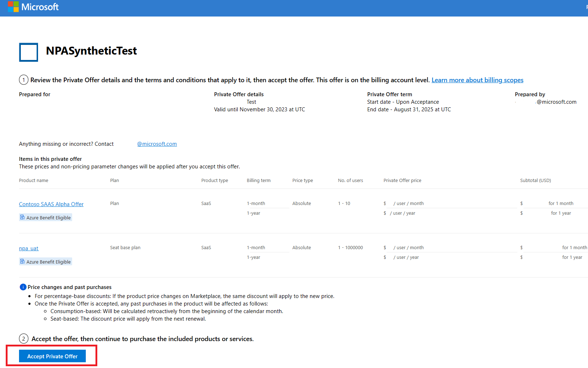
Task: Click the blue square icon beside NPASyntheticTest
Action: [28, 52]
